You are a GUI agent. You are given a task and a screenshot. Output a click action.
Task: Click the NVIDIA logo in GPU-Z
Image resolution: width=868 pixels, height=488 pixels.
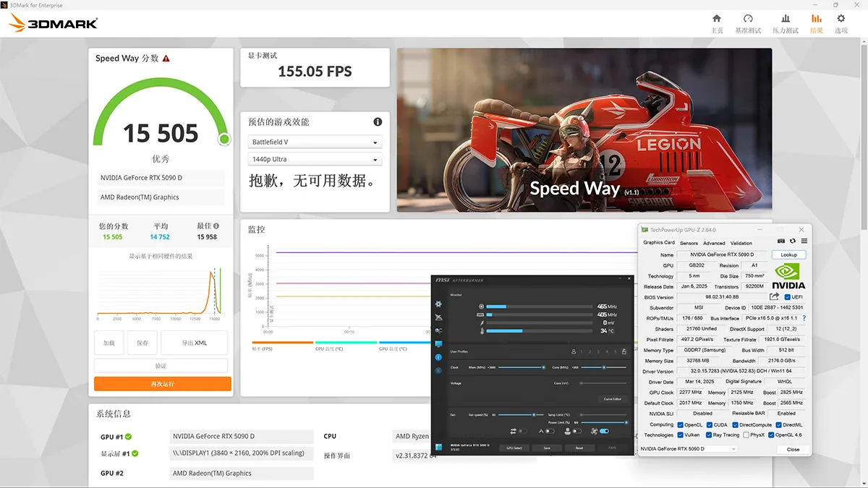tap(789, 275)
